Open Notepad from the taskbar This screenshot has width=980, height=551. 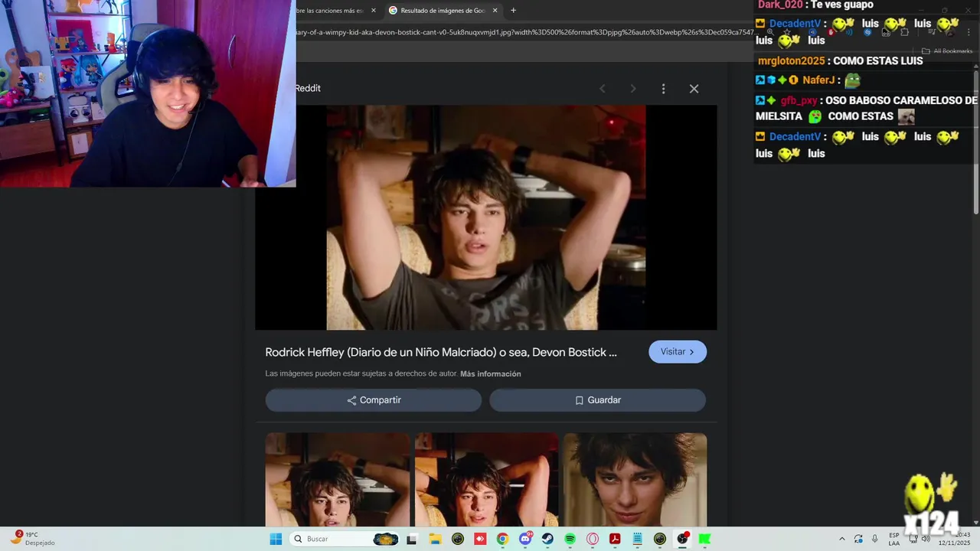coord(637,539)
